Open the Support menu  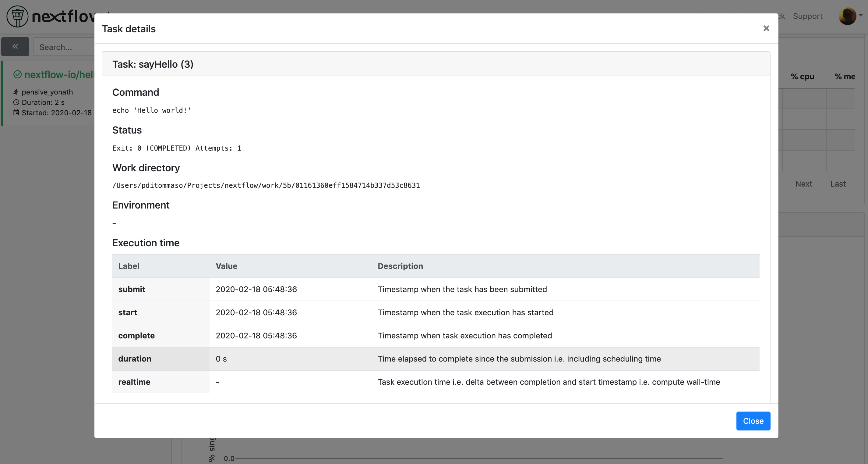tap(807, 16)
